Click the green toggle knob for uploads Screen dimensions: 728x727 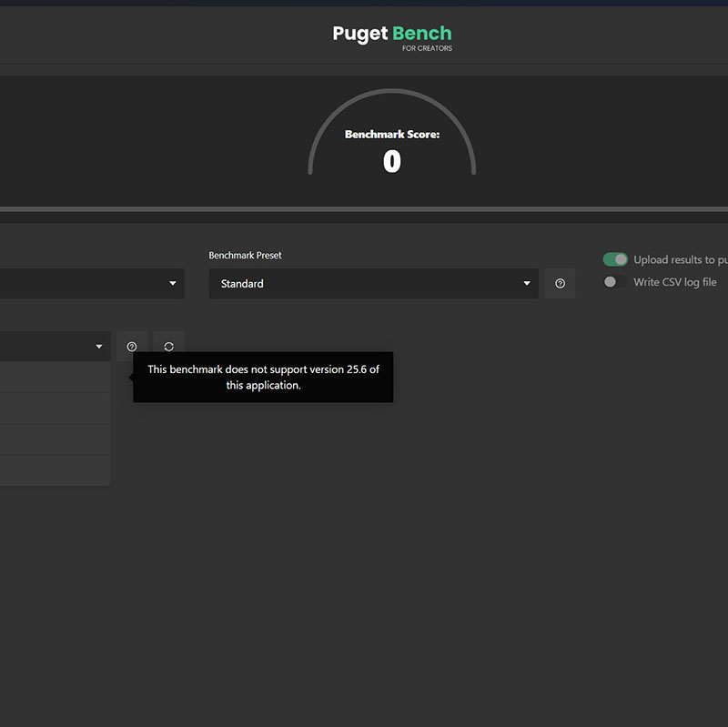click(x=621, y=258)
